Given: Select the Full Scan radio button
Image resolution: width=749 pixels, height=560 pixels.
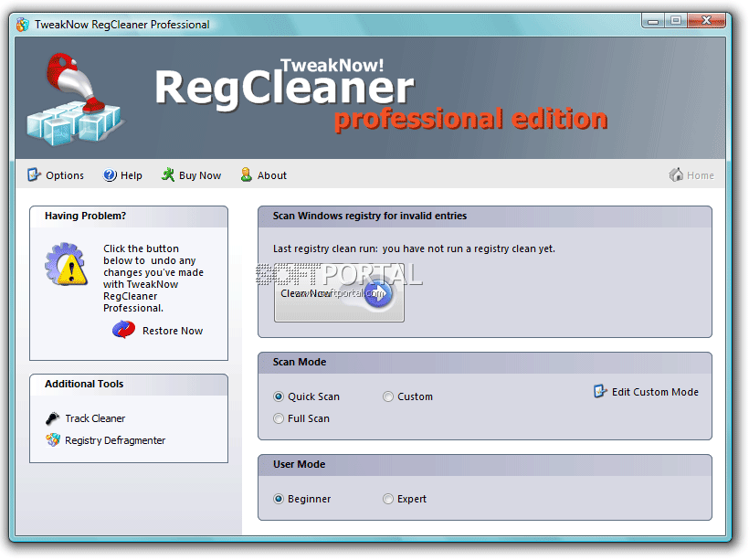Looking at the screenshot, I should point(279,418).
